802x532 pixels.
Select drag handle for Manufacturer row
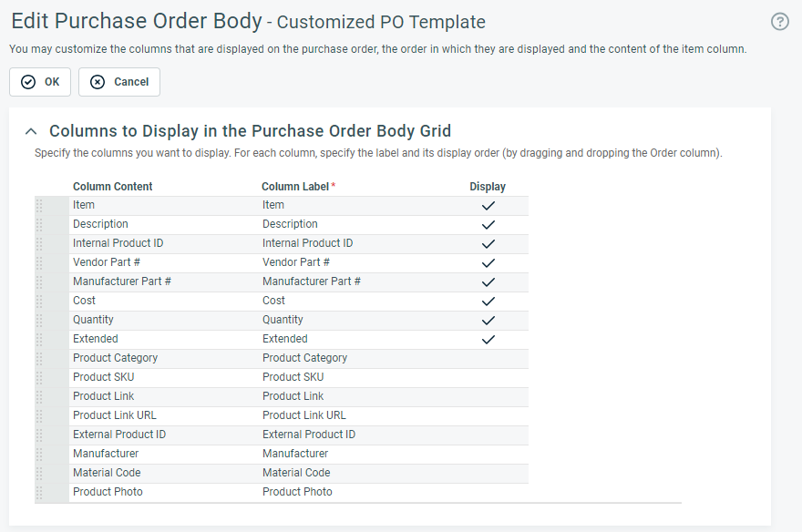(39, 455)
